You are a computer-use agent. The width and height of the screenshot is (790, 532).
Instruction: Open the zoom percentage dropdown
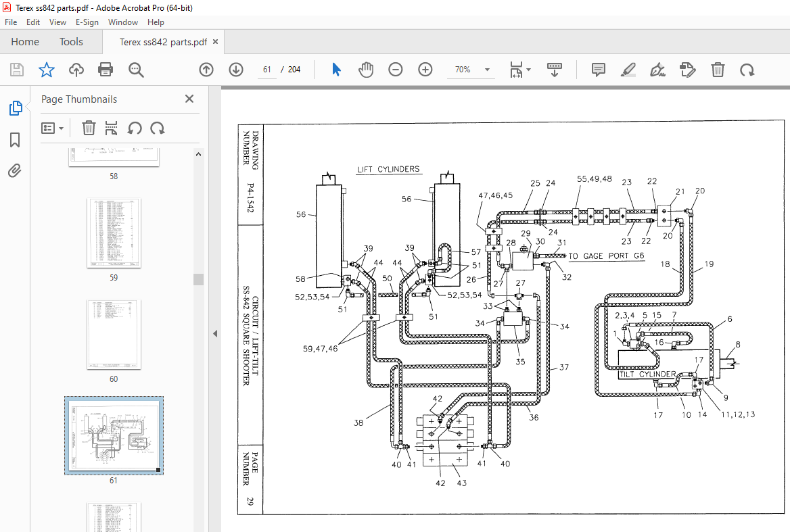[x=487, y=70]
